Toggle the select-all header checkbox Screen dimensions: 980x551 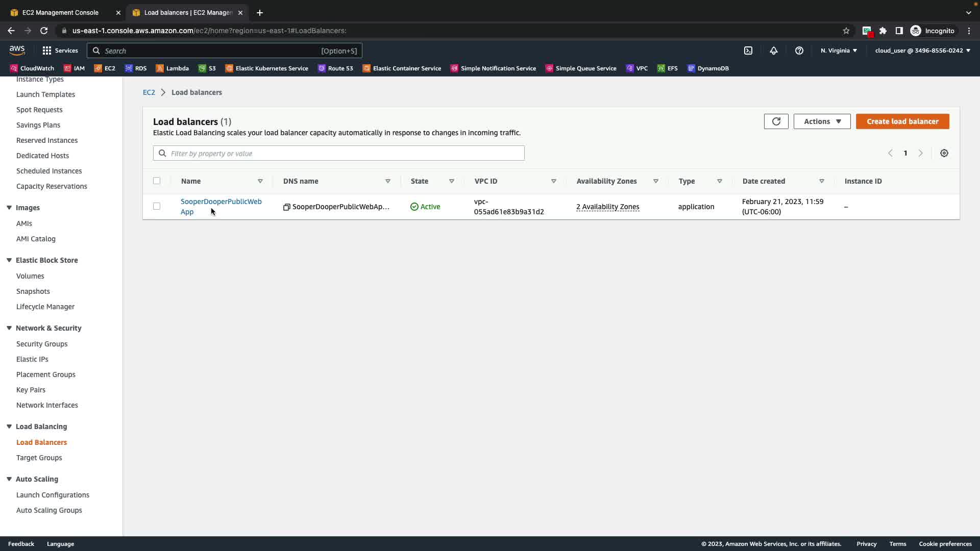tap(157, 181)
